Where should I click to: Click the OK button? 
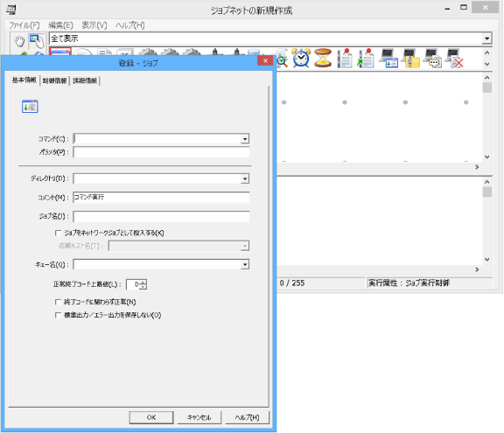pos(151,417)
